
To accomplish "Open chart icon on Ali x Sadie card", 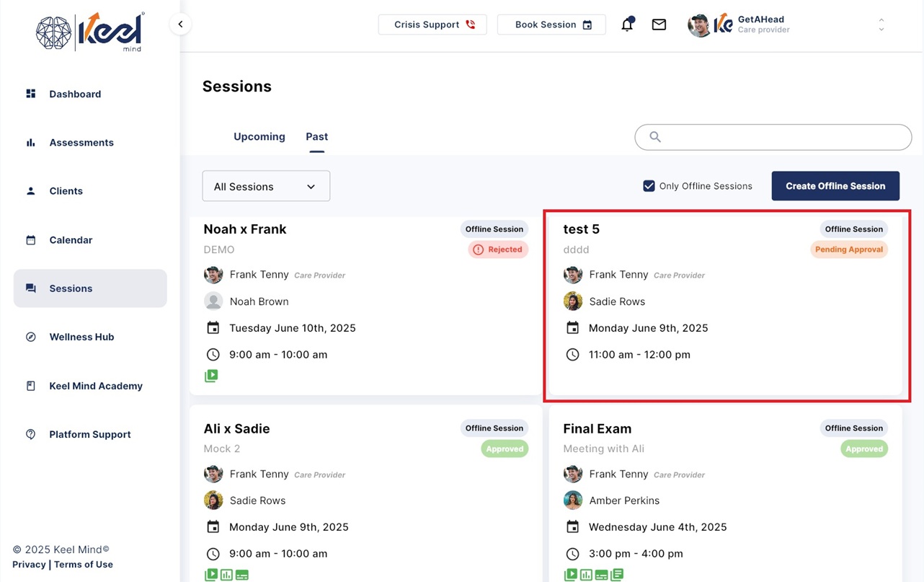I will 226,575.
